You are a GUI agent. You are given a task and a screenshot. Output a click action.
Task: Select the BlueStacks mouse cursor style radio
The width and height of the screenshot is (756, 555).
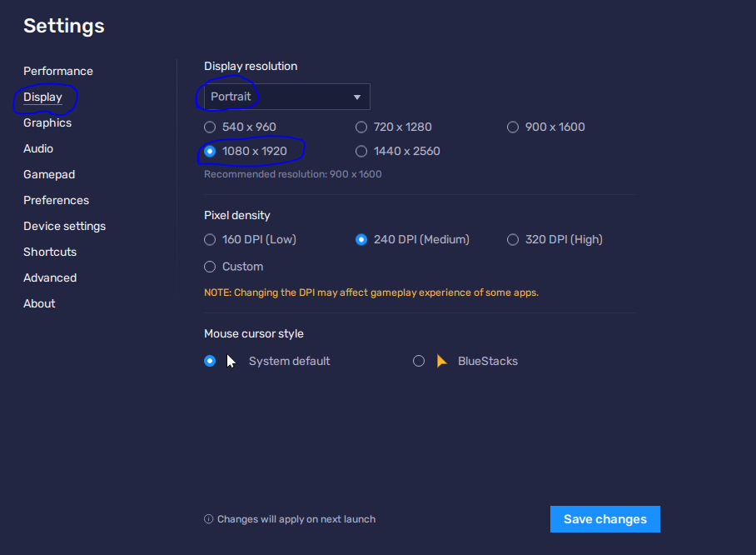point(419,361)
